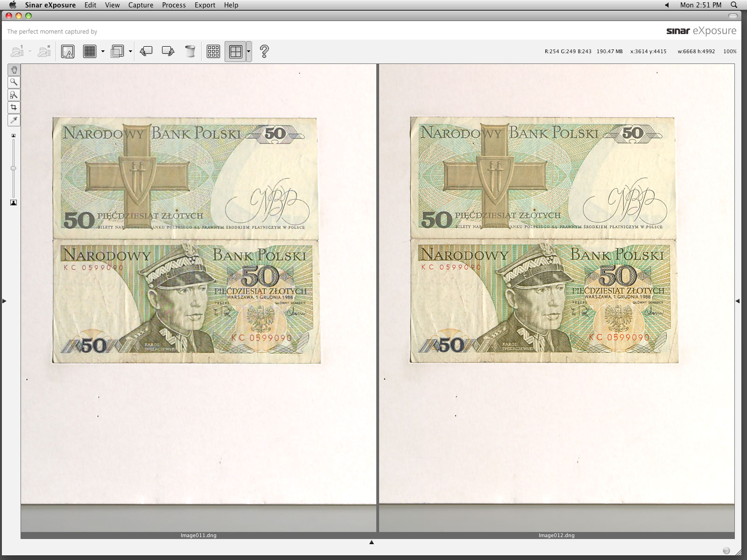Expand the right side panel arrow
747x560 pixels.
[x=738, y=301]
